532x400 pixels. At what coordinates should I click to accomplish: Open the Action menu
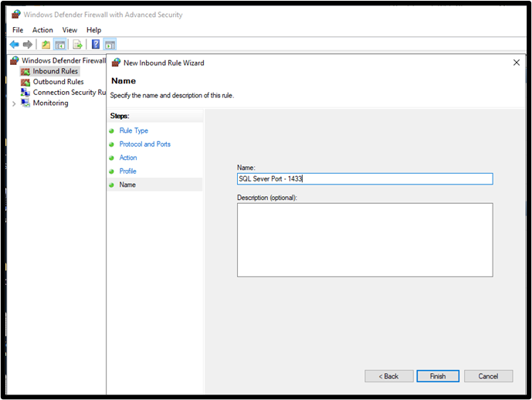[42, 30]
